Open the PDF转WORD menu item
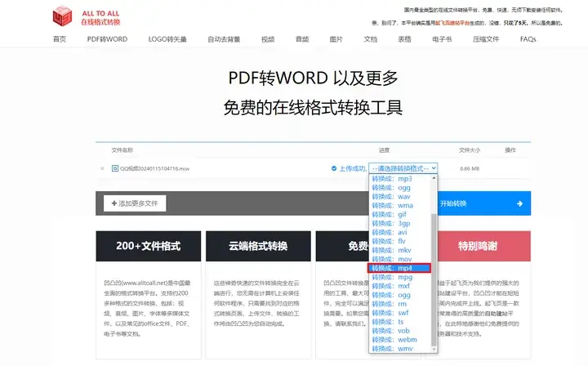The width and height of the screenshot is (588, 366). point(108,39)
